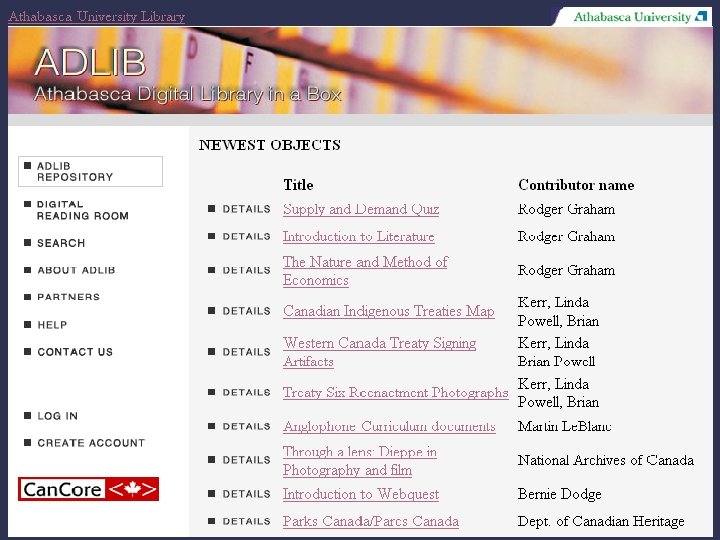Open Introduction to Webquest link
Screen dimensions: 720x540
(x=361, y=494)
